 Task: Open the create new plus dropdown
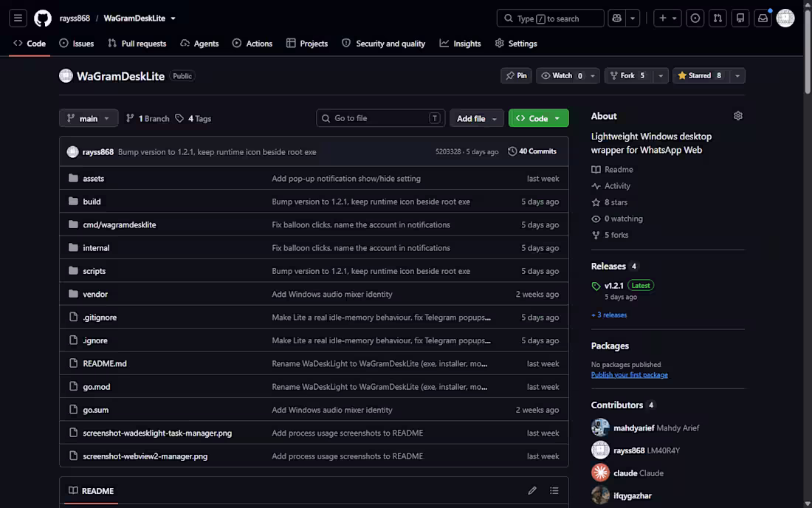pos(667,18)
